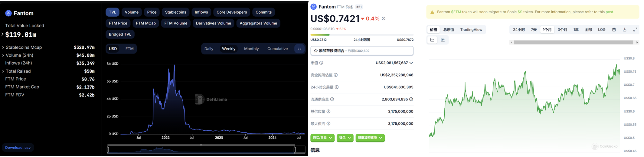The image size is (644, 157).
Task: Open the Sonic migration post link
Action: click(x=609, y=12)
